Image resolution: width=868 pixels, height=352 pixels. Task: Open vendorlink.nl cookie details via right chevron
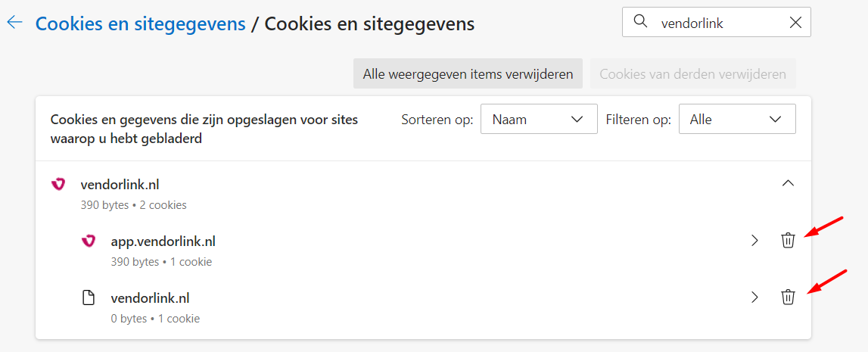tap(754, 297)
